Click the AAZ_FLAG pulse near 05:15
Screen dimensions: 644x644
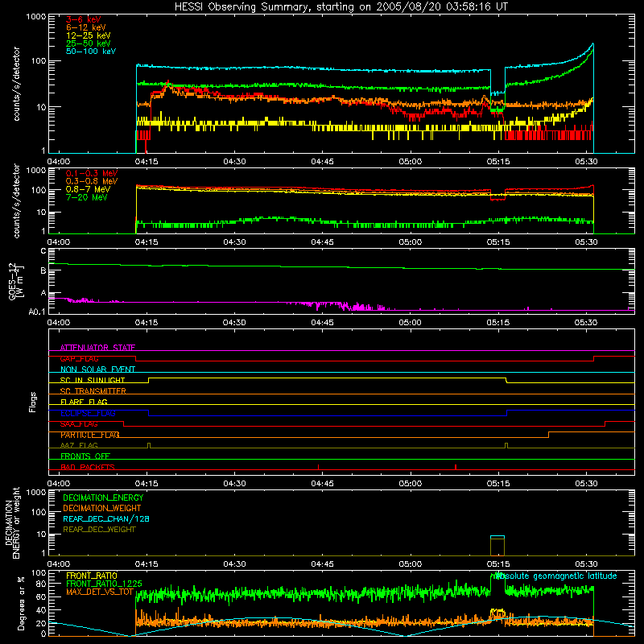pyautogui.click(x=506, y=445)
